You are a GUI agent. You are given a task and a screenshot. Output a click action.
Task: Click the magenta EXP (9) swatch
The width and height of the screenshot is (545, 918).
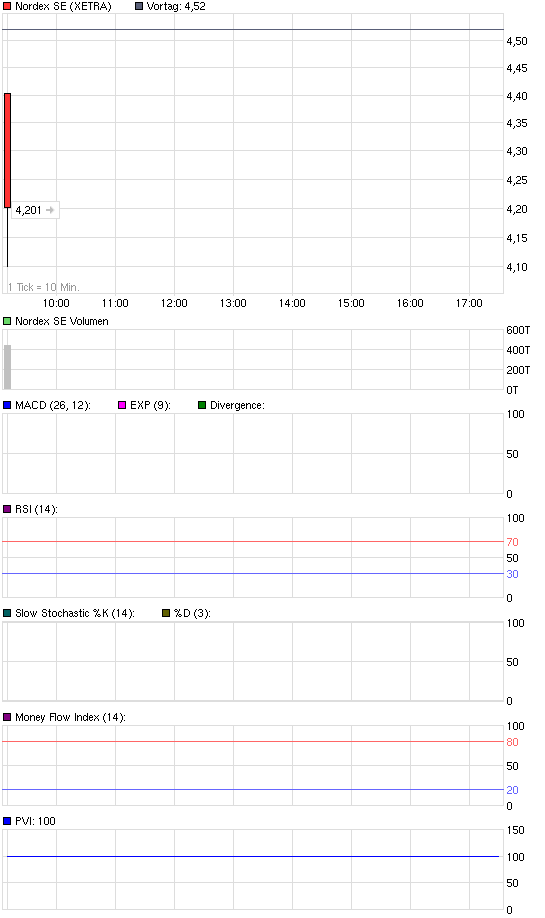pos(122,405)
